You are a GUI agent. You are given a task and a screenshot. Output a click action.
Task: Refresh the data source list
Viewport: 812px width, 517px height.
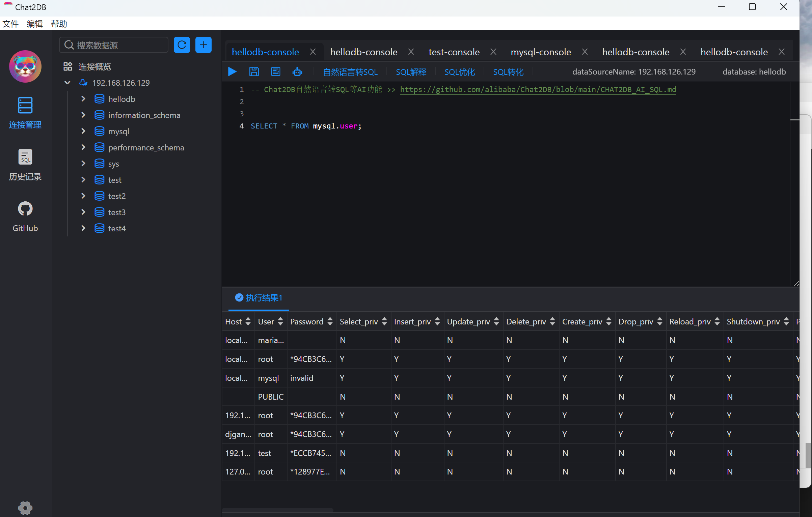click(x=182, y=45)
